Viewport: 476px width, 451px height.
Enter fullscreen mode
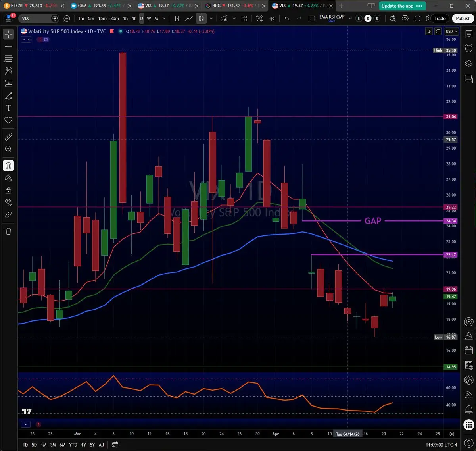coord(417,19)
